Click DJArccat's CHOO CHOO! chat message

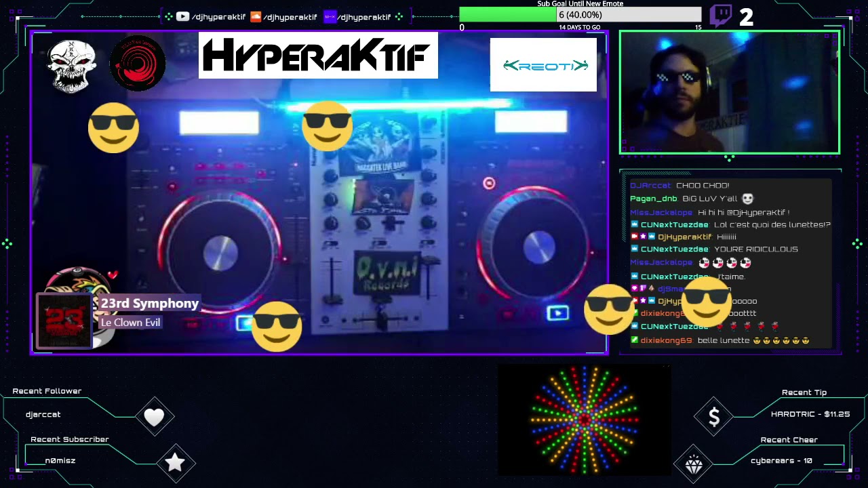tap(679, 185)
